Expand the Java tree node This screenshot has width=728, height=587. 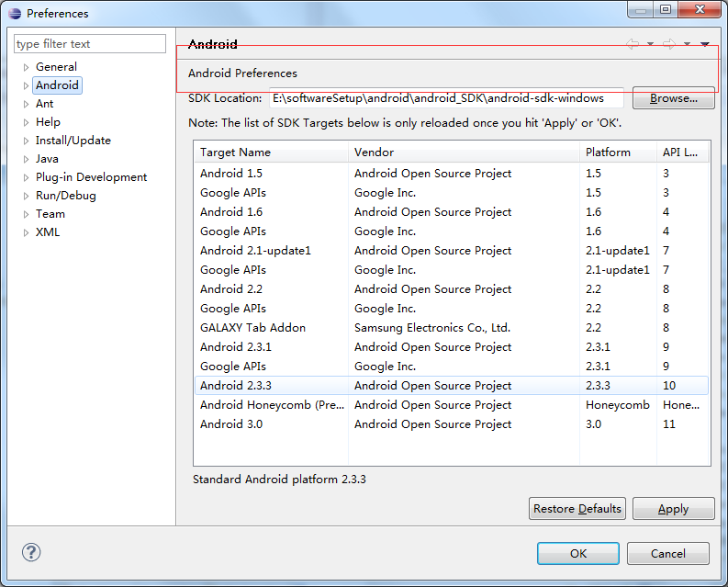(x=26, y=159)
